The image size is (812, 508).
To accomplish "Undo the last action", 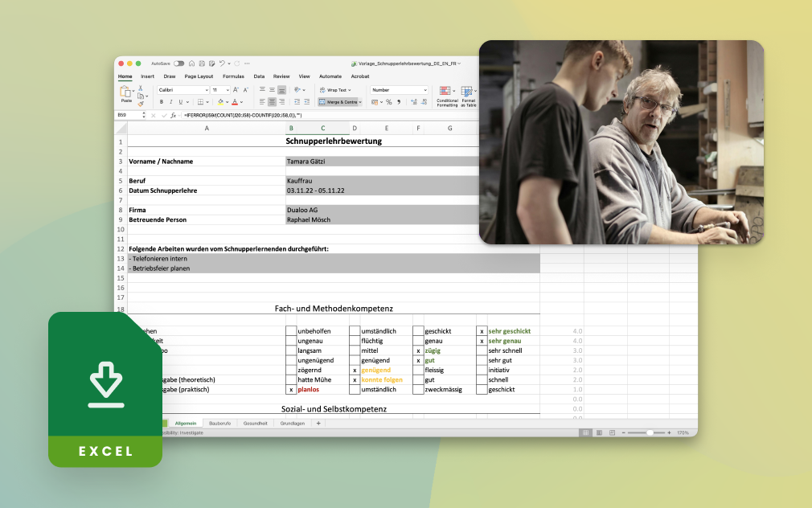I will [x=222, y=63].
